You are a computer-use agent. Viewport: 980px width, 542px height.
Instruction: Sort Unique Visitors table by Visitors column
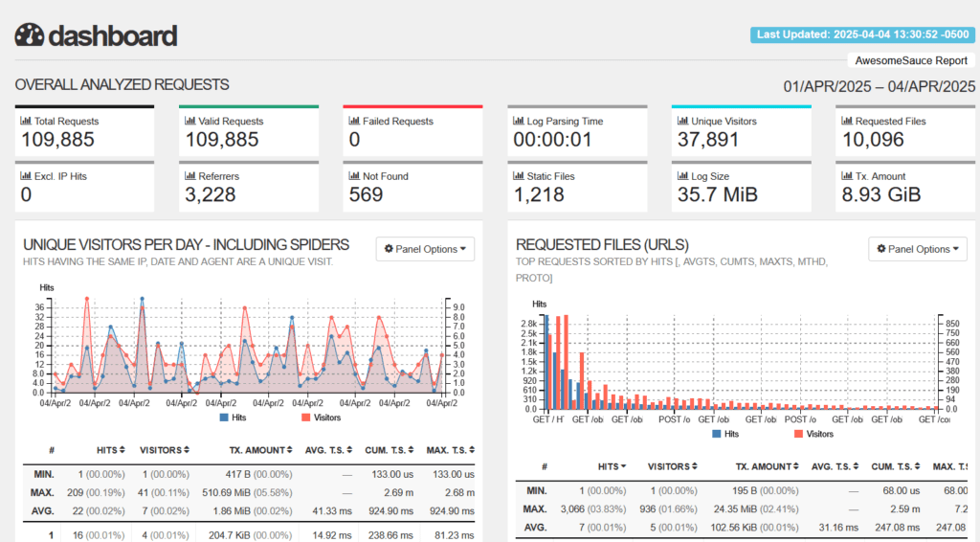[165, 450]
